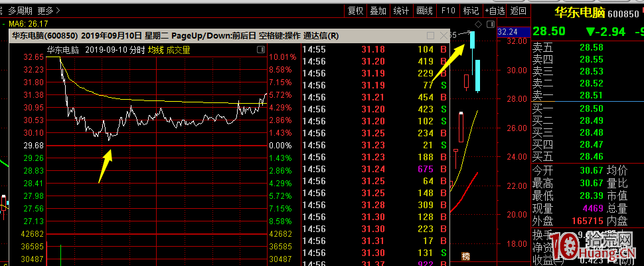Click the 0.00% label on the percent axis
This screenshot has height=266, width=644.
tap(280, 145)
